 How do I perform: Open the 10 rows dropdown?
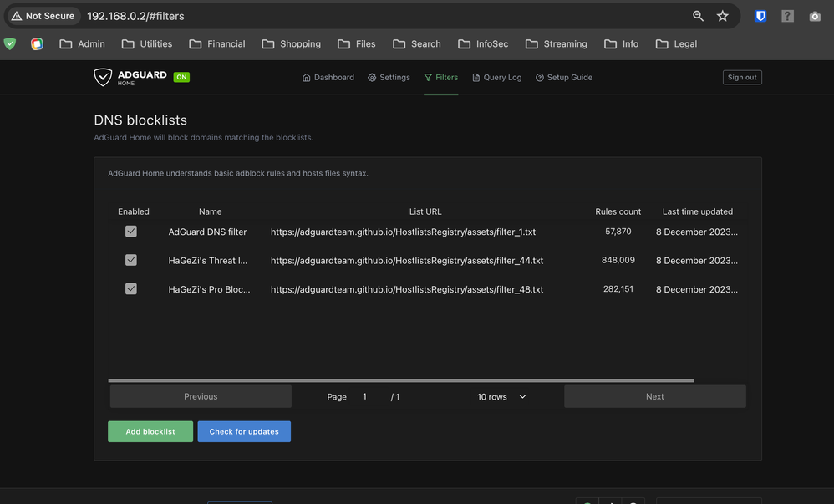(x=501, y=396)
